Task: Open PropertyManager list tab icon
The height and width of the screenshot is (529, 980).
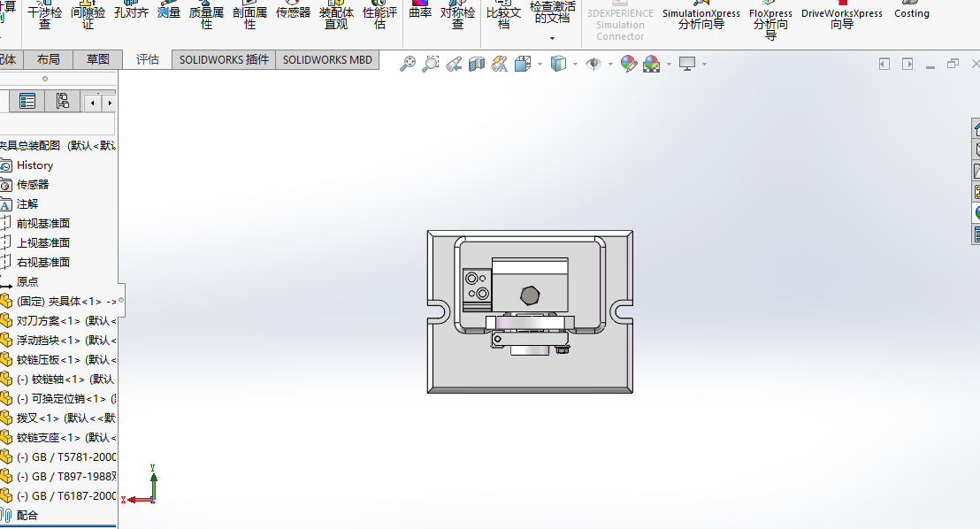Action: coord(27,102)
